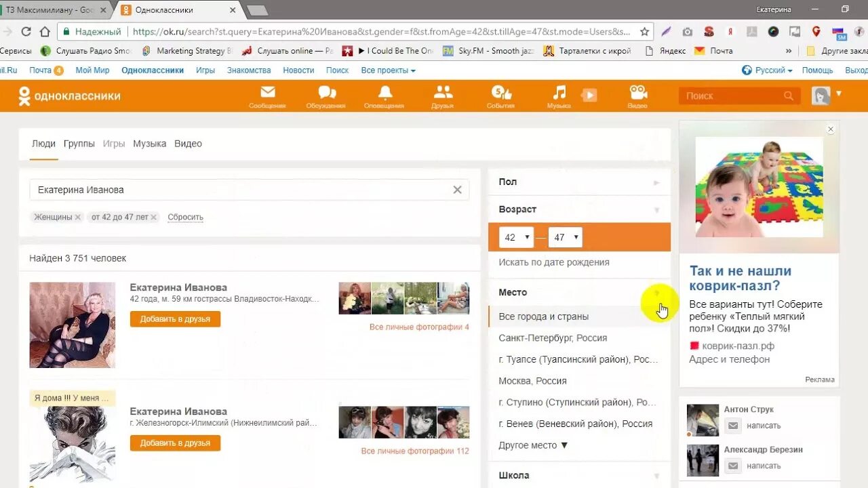Close the Одноклассники browser tab

(233, 10)
